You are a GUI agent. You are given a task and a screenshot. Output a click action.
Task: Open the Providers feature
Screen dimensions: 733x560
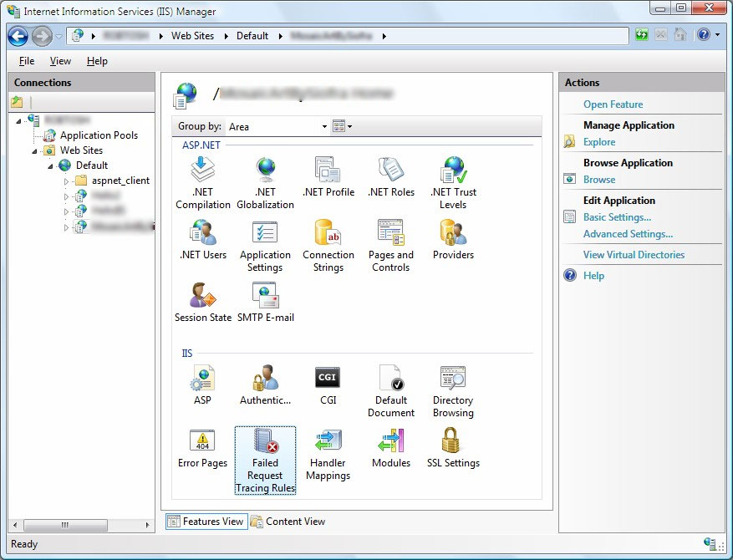(x=453, y=239)
